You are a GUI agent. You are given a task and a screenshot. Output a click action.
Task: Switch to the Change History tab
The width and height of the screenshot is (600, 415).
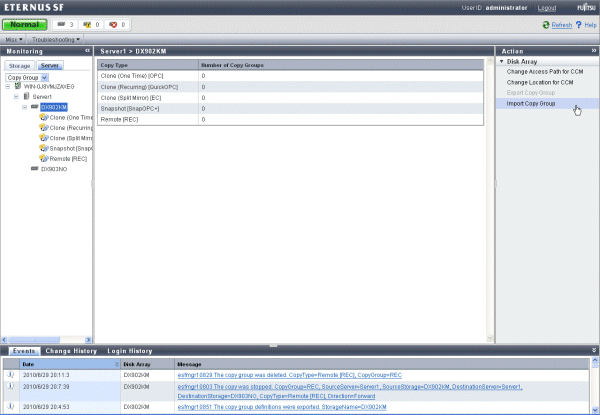71,351
